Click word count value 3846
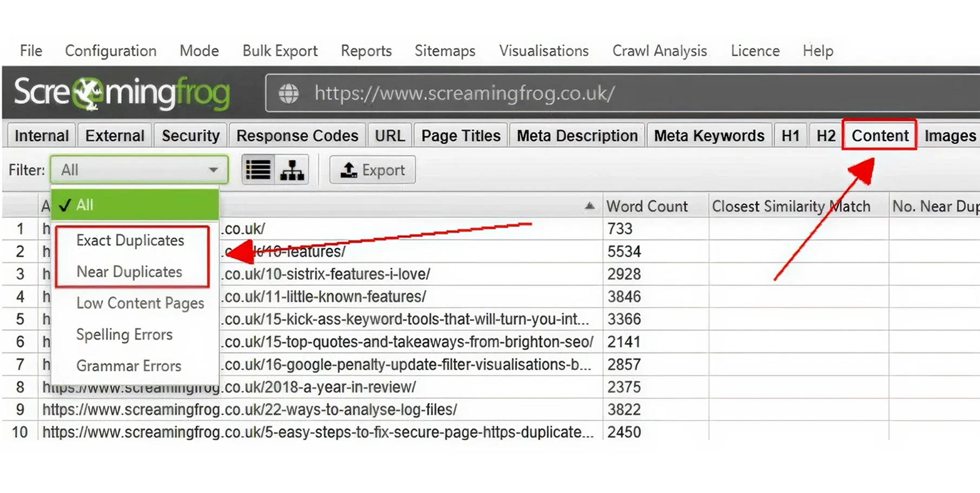This screenshot has width=980, height=493. pyautogui.click(x=624, y=297)
